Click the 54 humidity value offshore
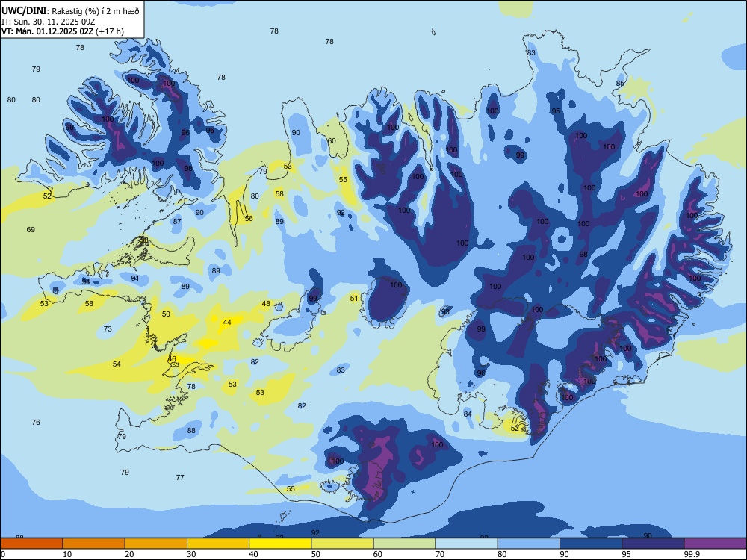The width and height of the screenshot is (747, 560). pos(117,364)
